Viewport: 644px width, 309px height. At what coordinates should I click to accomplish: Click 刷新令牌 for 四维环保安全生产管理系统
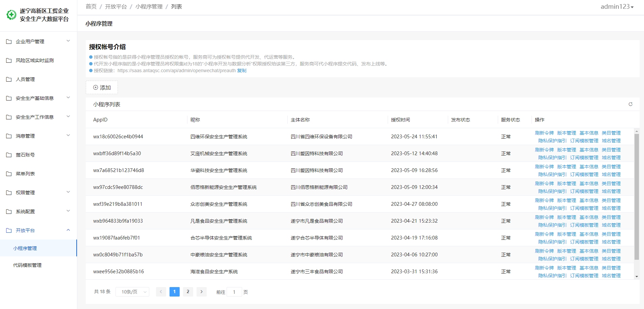(544, 133)
